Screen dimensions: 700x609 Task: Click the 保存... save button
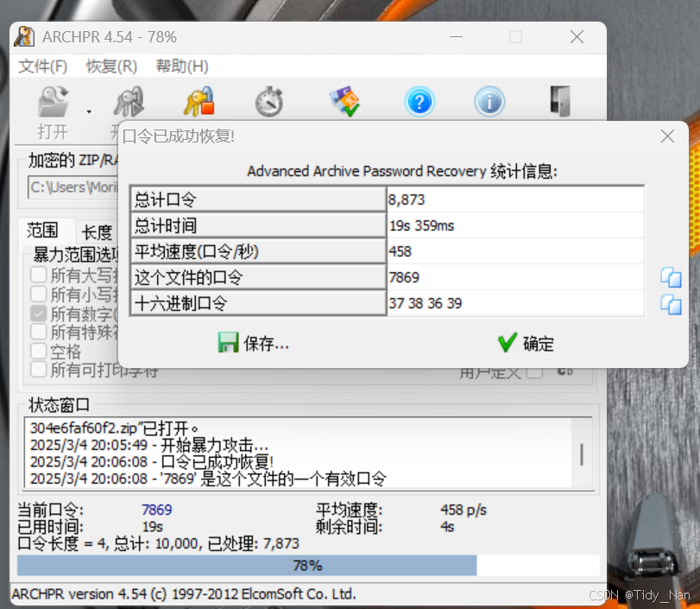click(x=253, y=343)
